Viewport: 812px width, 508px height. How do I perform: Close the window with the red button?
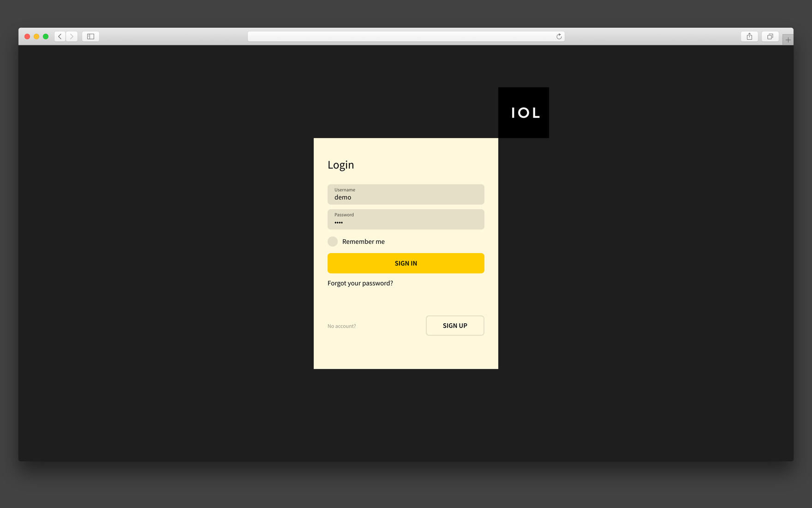click(x=27, y=36)
